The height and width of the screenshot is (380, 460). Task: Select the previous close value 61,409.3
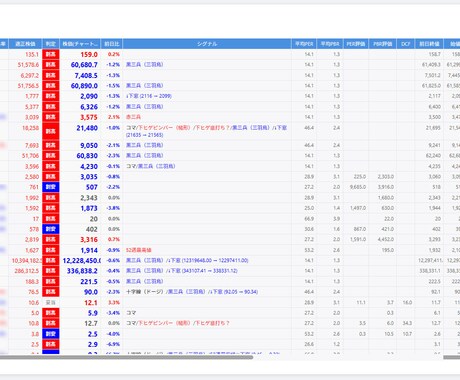(431, 65)
